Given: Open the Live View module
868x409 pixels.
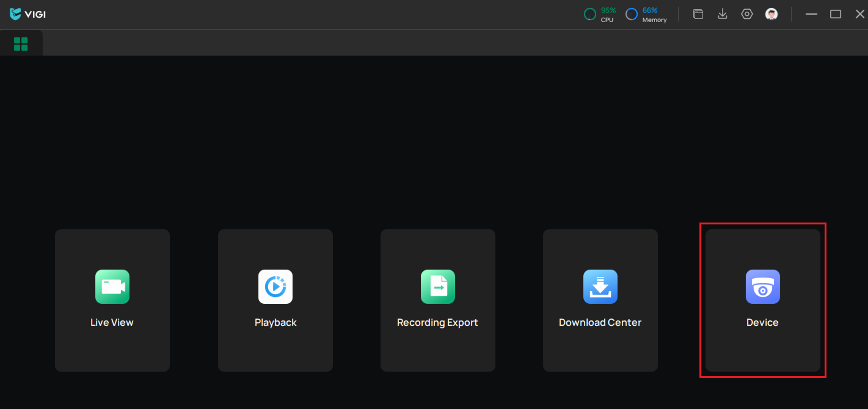Looking at the screenshot, I should pyautogui.click(x=112, y=300).
